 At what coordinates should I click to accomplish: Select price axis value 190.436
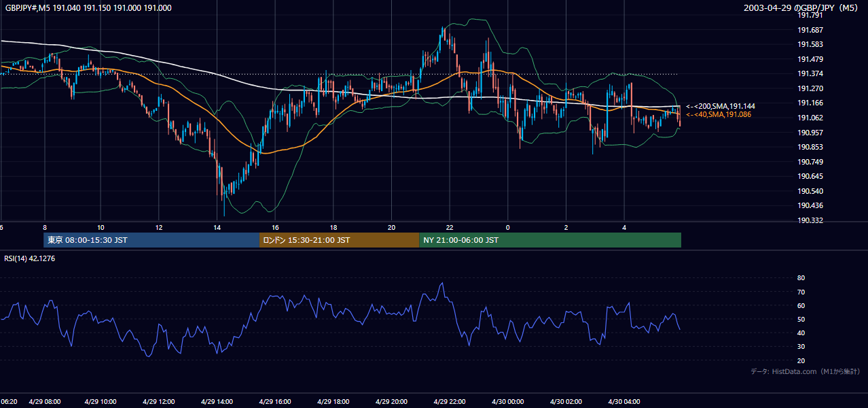[810, 205]
